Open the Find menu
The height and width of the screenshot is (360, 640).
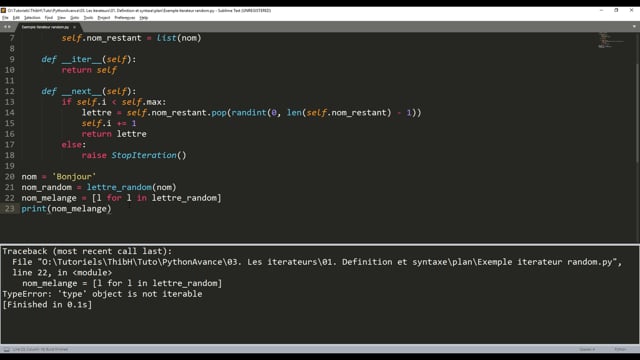tap(49, 18)
